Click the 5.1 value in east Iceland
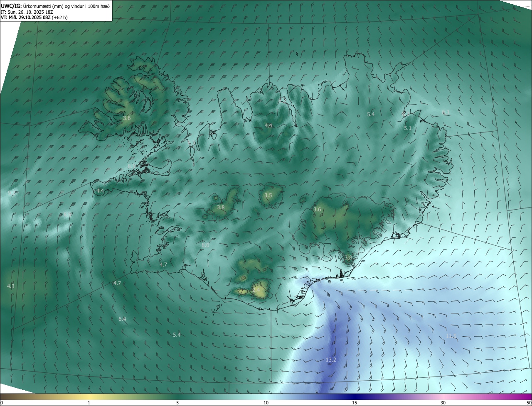Image resolution: width=532 pixels, height=406 pixels. pyautogui.click(x=408, y=128)
